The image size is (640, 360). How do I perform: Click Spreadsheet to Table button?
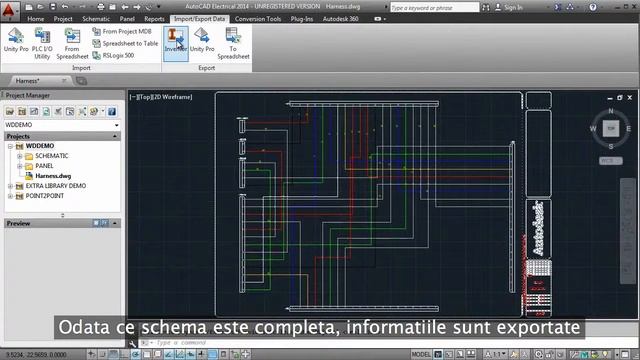pyautogui.click(x=125, y=43)
